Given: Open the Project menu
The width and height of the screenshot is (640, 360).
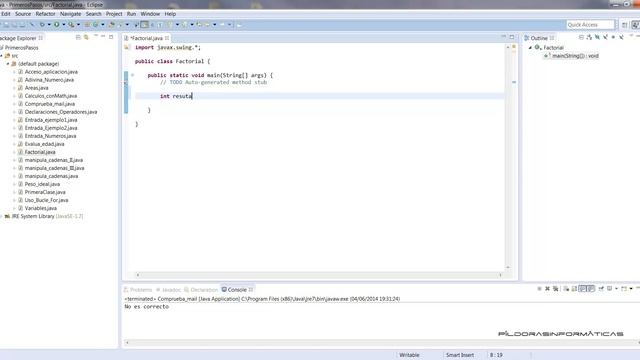Looking at the screenshot, I should (x=114, y=14).
